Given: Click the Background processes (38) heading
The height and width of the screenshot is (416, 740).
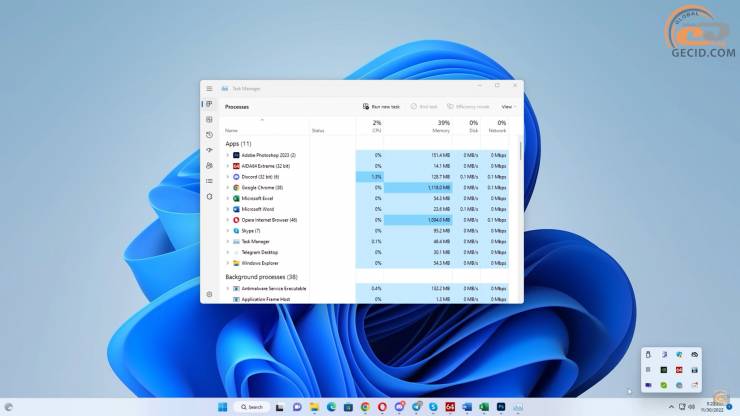Looking at the screenshot, I should pos(261,277).
